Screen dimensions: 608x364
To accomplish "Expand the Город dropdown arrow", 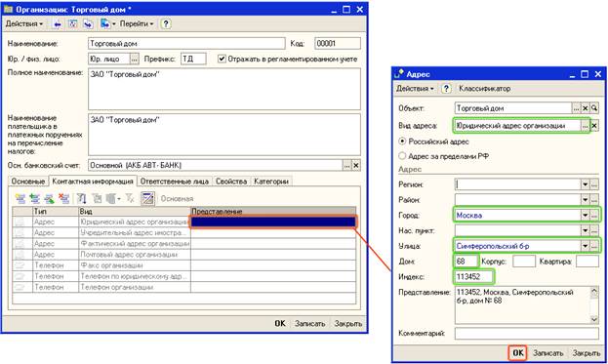I will tap(586, 215).
